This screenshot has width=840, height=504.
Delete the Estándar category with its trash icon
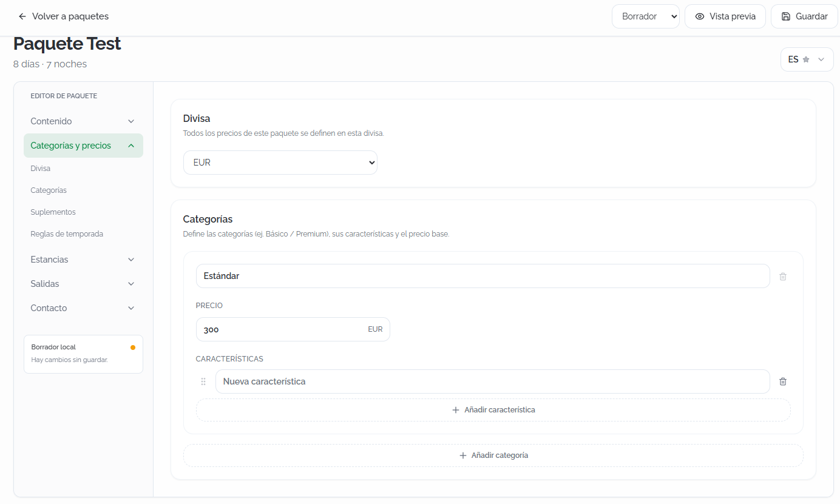tap(783, 276)
